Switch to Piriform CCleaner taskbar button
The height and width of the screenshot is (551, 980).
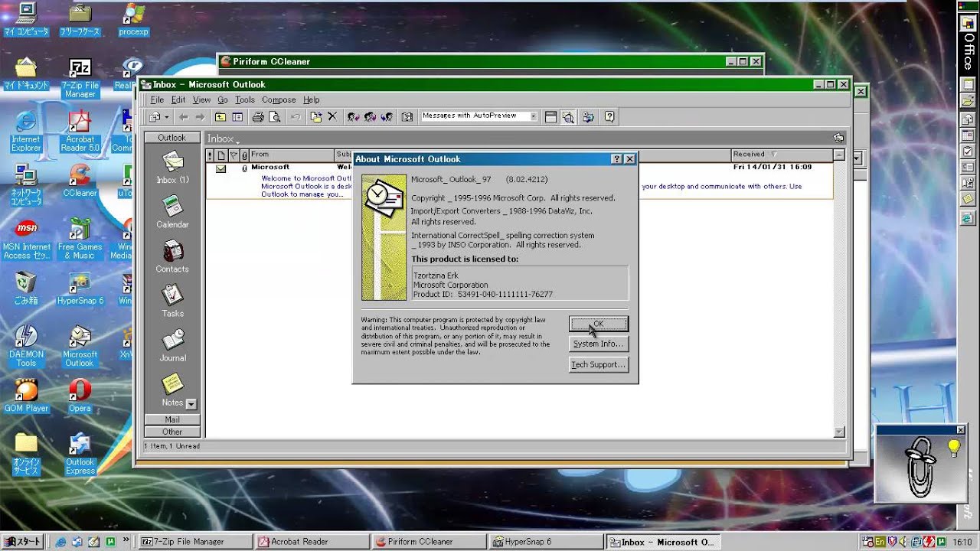point(429,541)
